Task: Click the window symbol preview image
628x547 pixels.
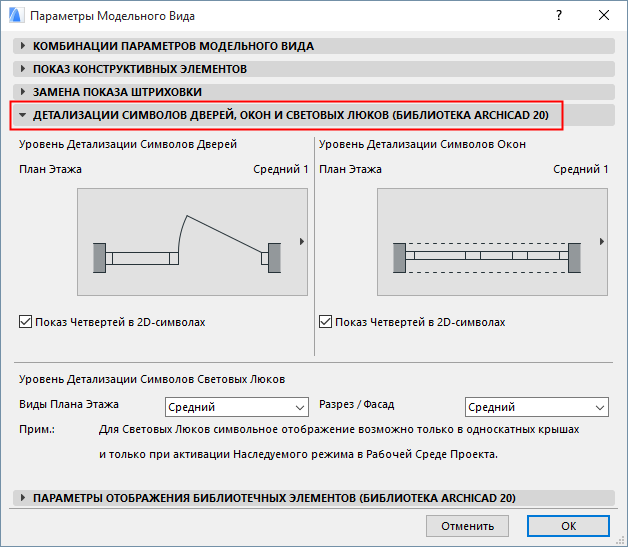Action: 492,242
